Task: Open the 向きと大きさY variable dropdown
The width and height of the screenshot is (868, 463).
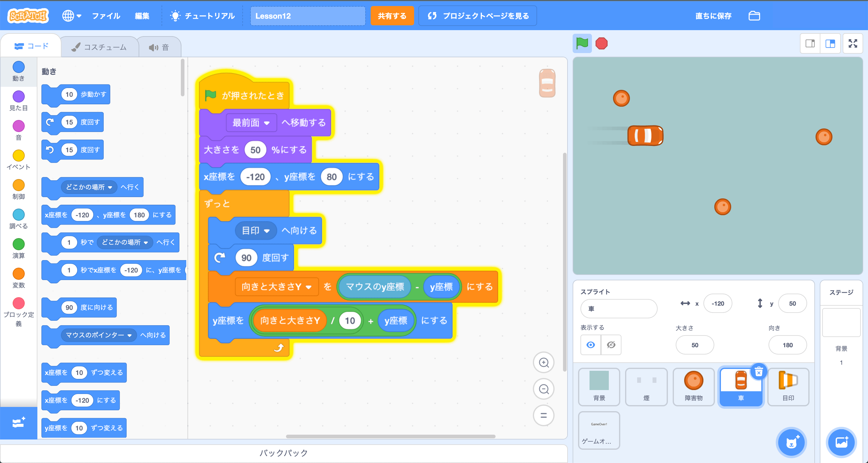Action: (x=308, y=287)
